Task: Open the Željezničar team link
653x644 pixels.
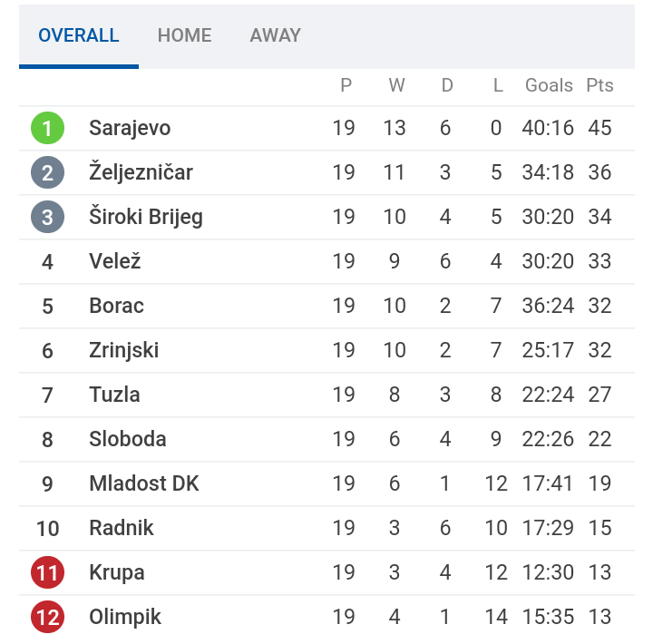Action: point(141,171)
